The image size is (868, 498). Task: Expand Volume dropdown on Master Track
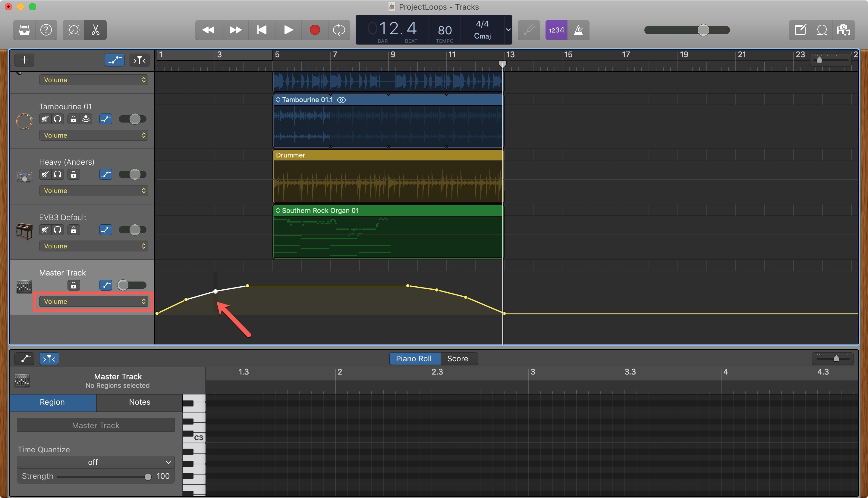(93, 301)
